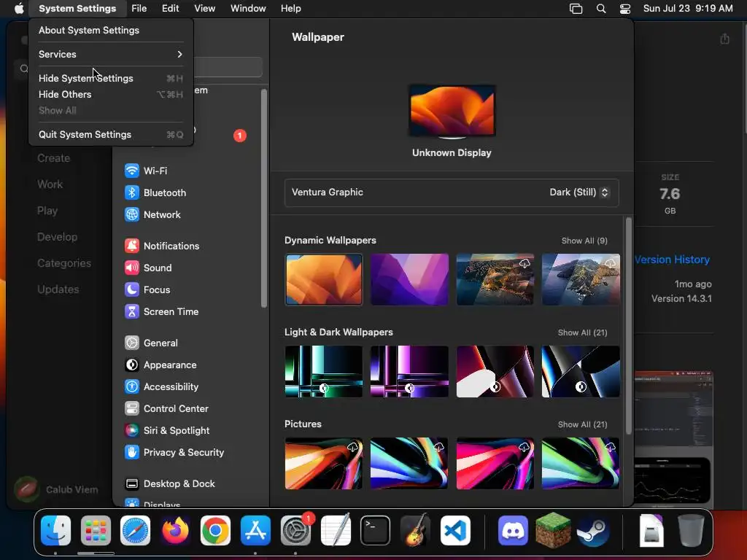Select Quit System Settings
This screenshot has width=747, height=560.
111,134
